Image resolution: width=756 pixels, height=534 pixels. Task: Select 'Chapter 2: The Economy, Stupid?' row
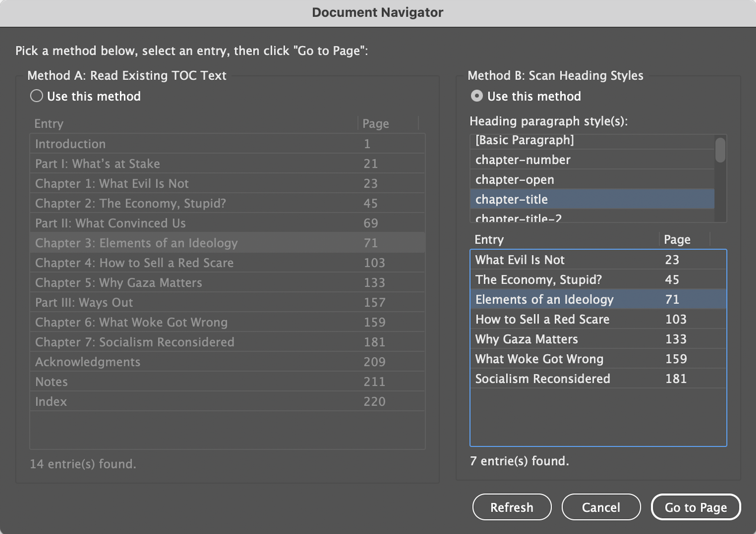tap(227, 203)
